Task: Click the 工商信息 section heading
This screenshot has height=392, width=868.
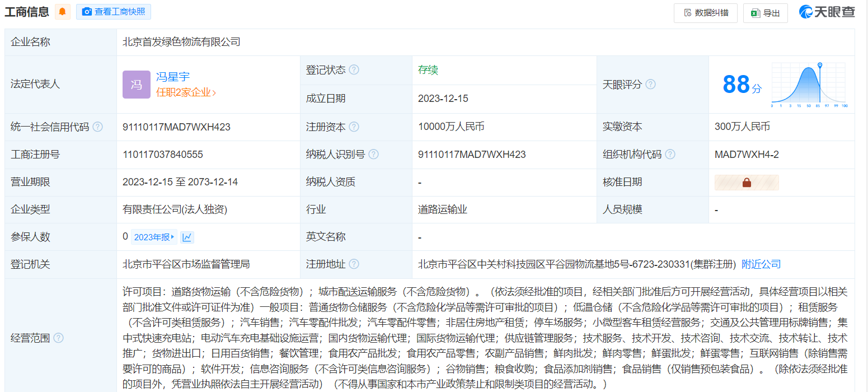Action: [x=27, y=12]
